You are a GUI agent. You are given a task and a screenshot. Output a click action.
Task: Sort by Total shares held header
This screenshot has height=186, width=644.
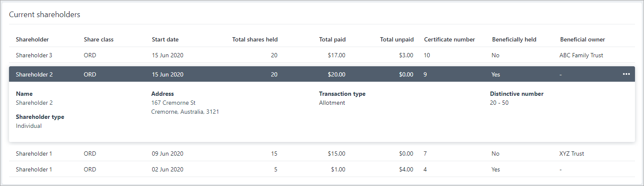[255, 39]
